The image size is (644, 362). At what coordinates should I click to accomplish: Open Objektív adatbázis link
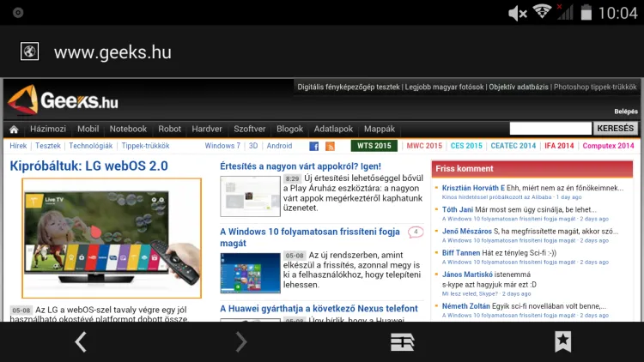(519, 87)
